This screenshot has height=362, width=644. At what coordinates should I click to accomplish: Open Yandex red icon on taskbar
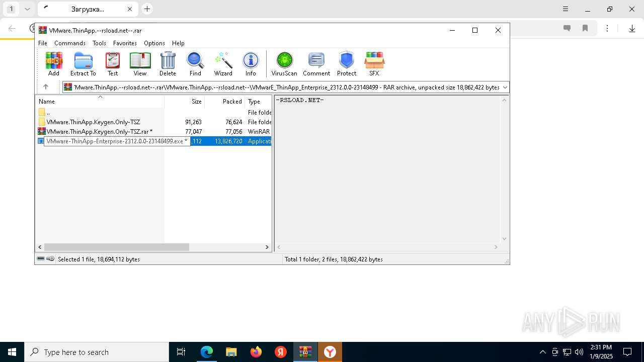(x=281, y=352)
